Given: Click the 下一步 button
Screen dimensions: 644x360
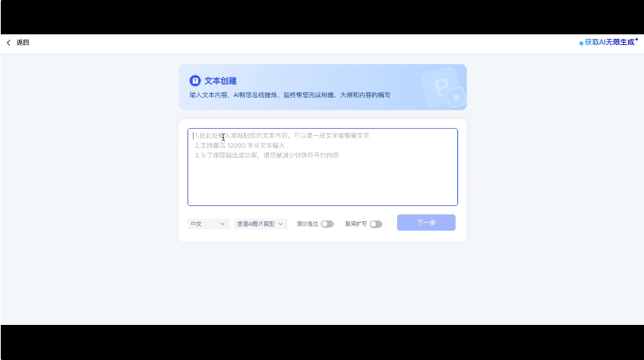Looking at the screenshot, I should pos(426,222).
